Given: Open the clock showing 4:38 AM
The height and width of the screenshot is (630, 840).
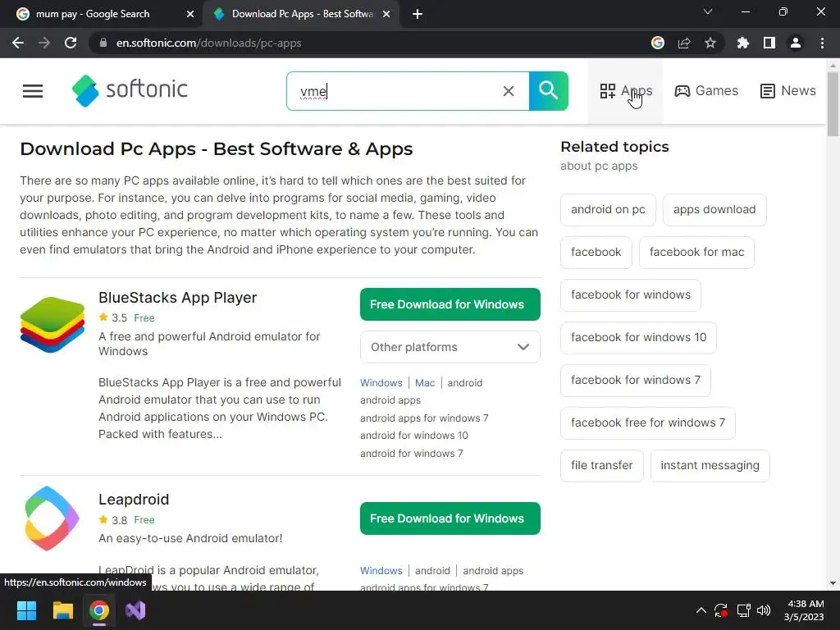Looking at the screenshot, I should 804,610.
